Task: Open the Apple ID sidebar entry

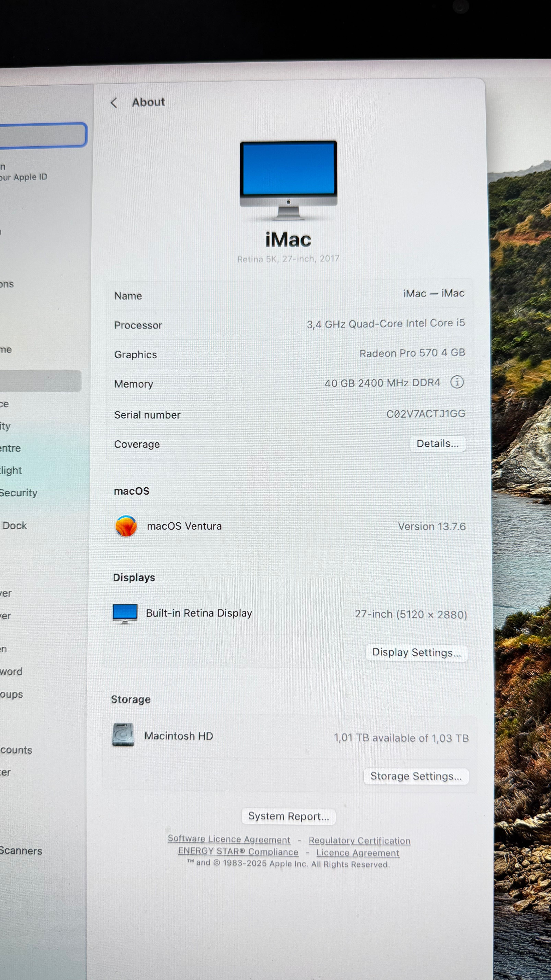Action: [x=23, y=172]
